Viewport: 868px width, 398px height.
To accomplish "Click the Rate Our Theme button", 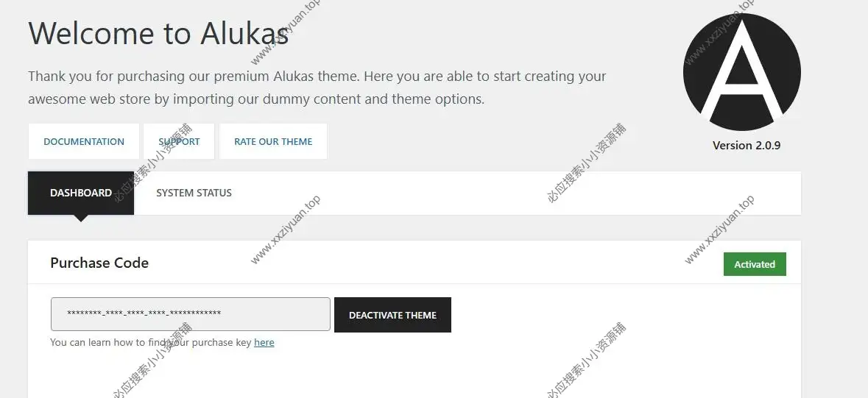I will [273, 141].
